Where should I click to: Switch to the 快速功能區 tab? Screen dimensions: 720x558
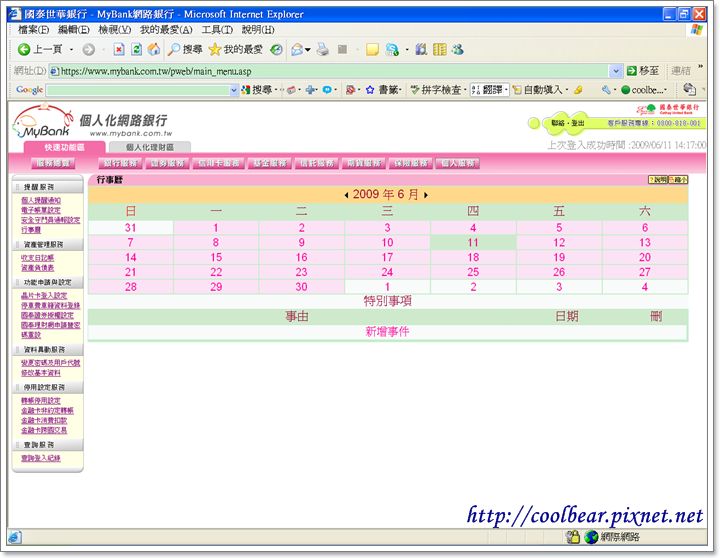click(x=64, y=147)
